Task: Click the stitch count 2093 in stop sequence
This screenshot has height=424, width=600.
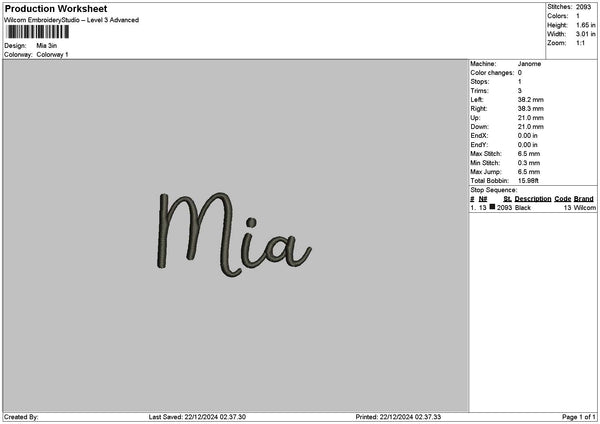Action: [x=504, y=208]
